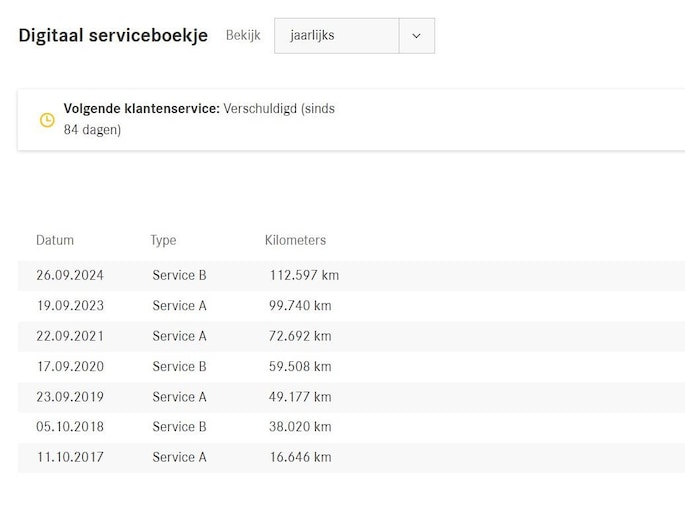
Task: Sort by the Type column header
Action: [x=163, y=240]
